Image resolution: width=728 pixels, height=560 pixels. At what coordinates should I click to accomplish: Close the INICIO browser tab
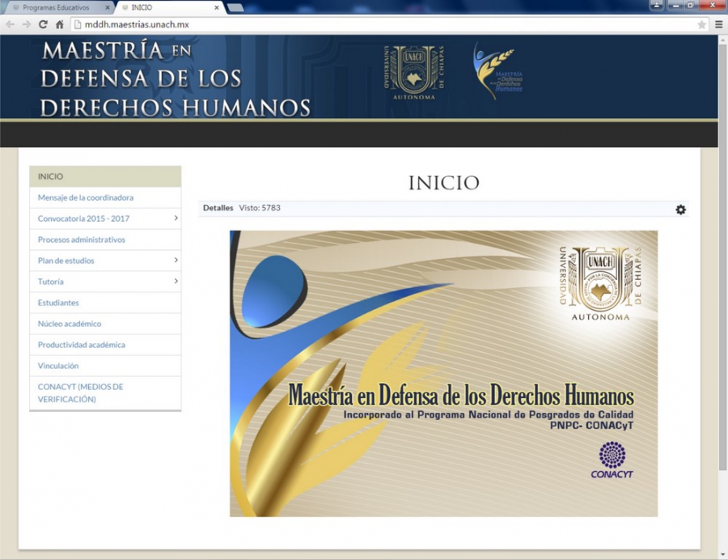(216, 8)
